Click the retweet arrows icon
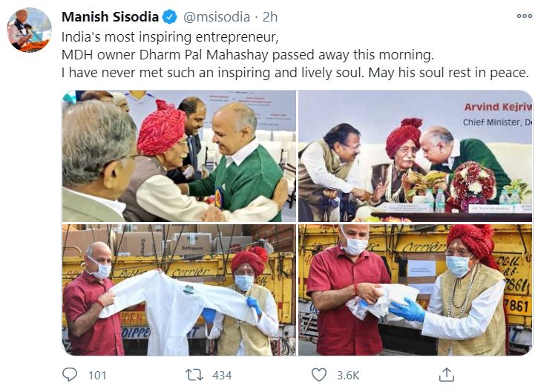Viewport: 538px width, 392px height. point(195,375)
